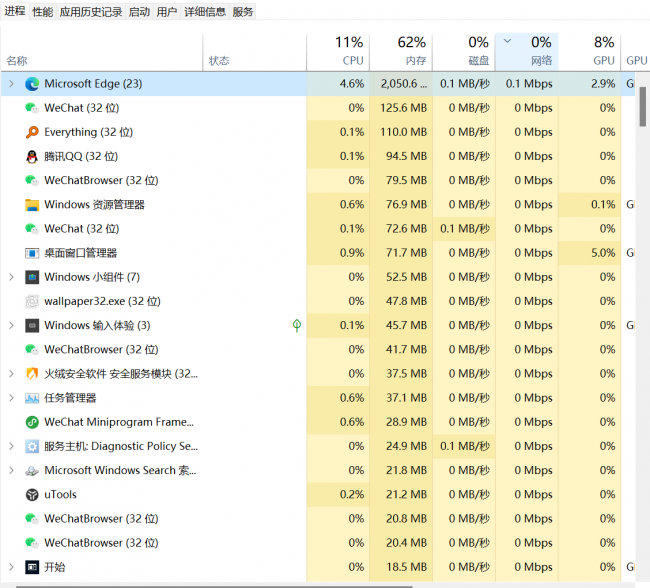This screenshot has width=650, height=588.
Task: Click the WeChat Miniprogram Framework icon
Action: coord(32,422)
